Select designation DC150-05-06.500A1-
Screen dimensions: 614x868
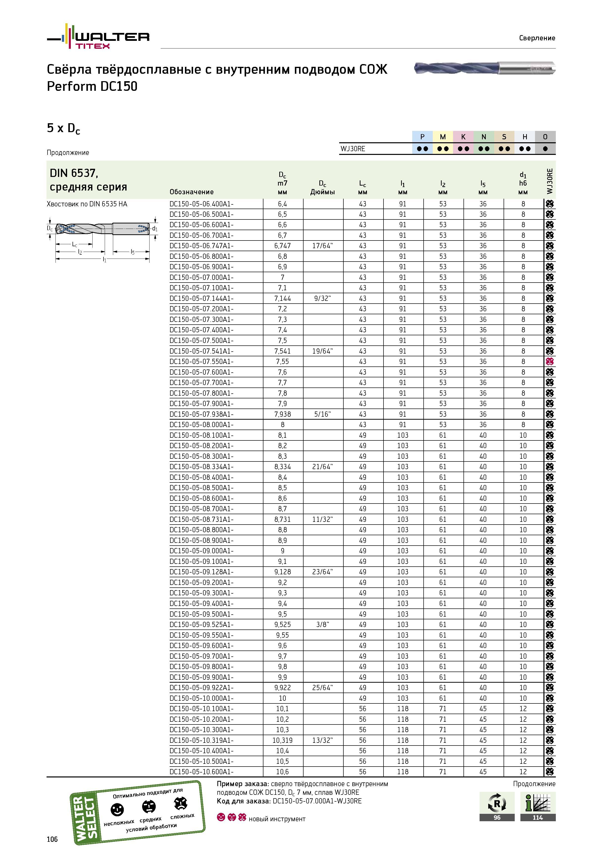tap(201, 214)
